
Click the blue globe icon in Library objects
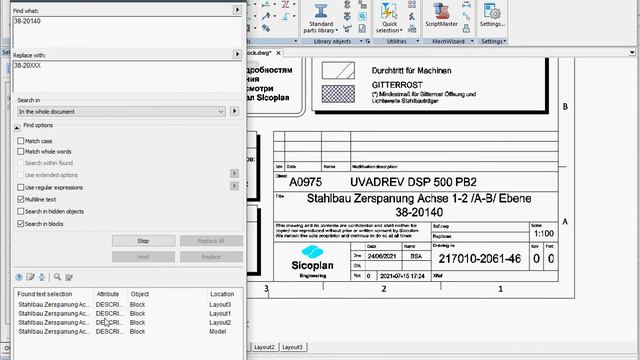tap(362, 16)
